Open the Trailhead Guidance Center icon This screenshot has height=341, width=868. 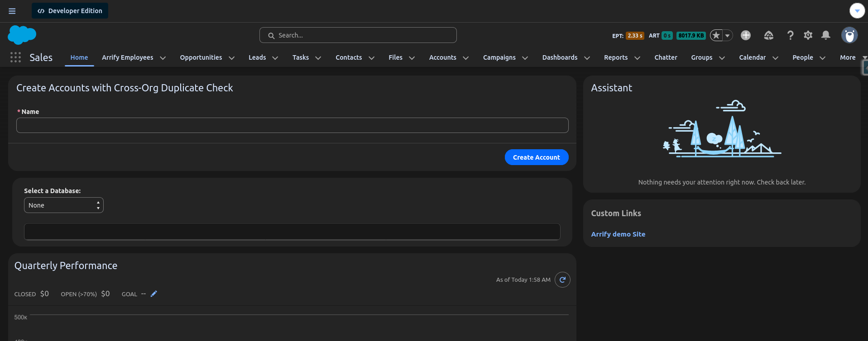[768, 35]
